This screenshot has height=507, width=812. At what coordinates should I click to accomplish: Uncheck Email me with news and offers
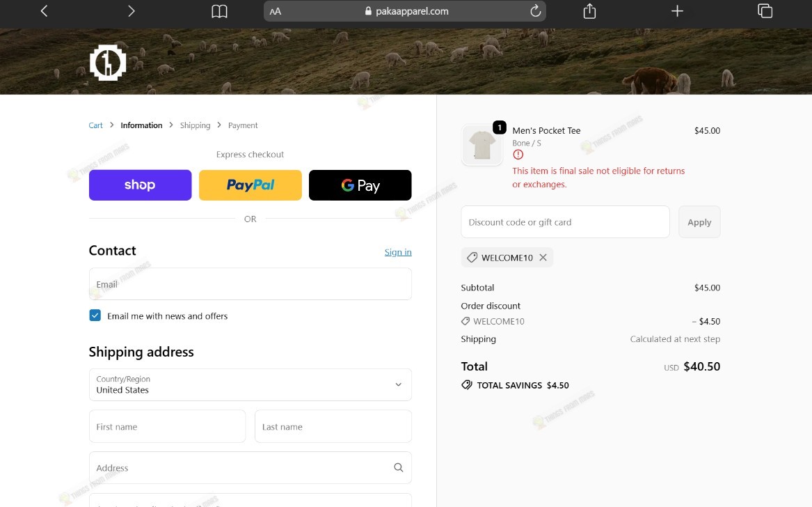tap(95, 315)
